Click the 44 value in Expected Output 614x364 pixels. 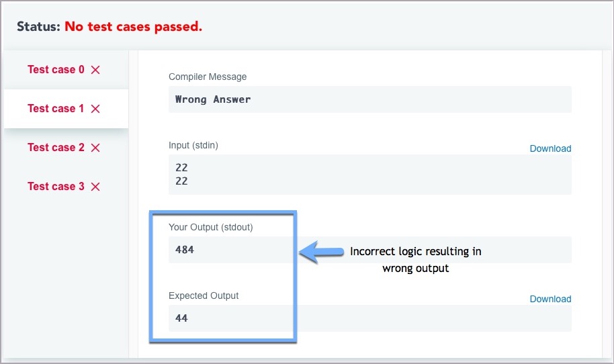(x=181, y=318)
